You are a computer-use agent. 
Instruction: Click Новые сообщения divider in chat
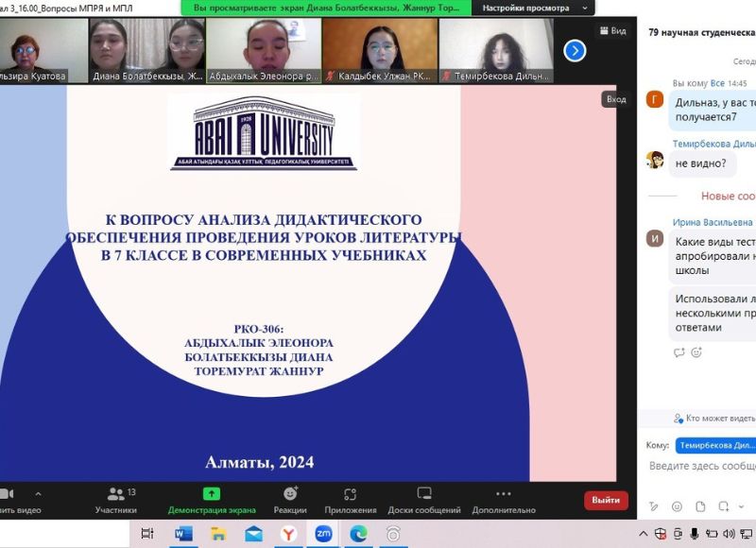tap(728, 196)
